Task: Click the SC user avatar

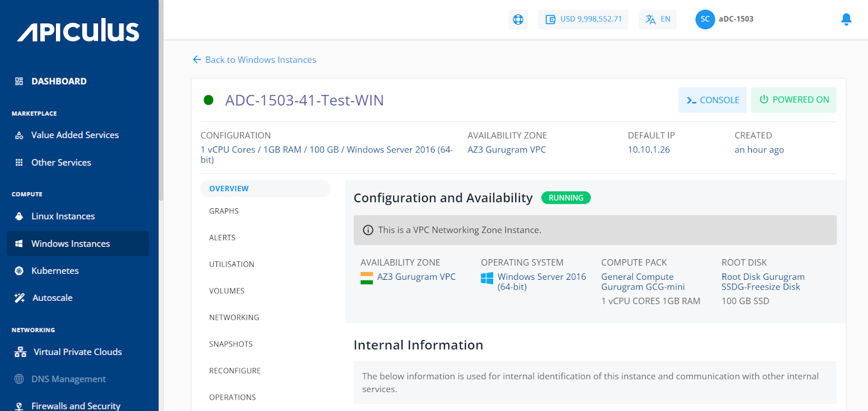Action: (x=705, y=19)
